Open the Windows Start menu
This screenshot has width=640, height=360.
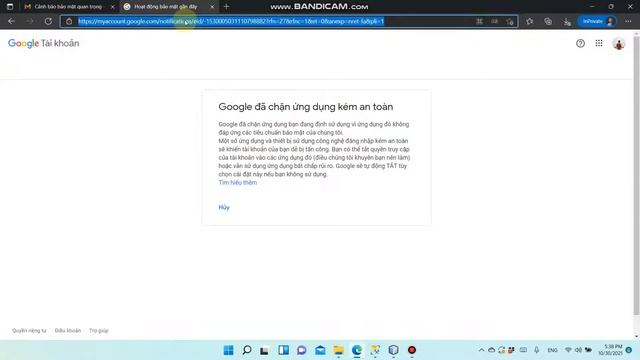pyautogui.click(x=229, y=350)
